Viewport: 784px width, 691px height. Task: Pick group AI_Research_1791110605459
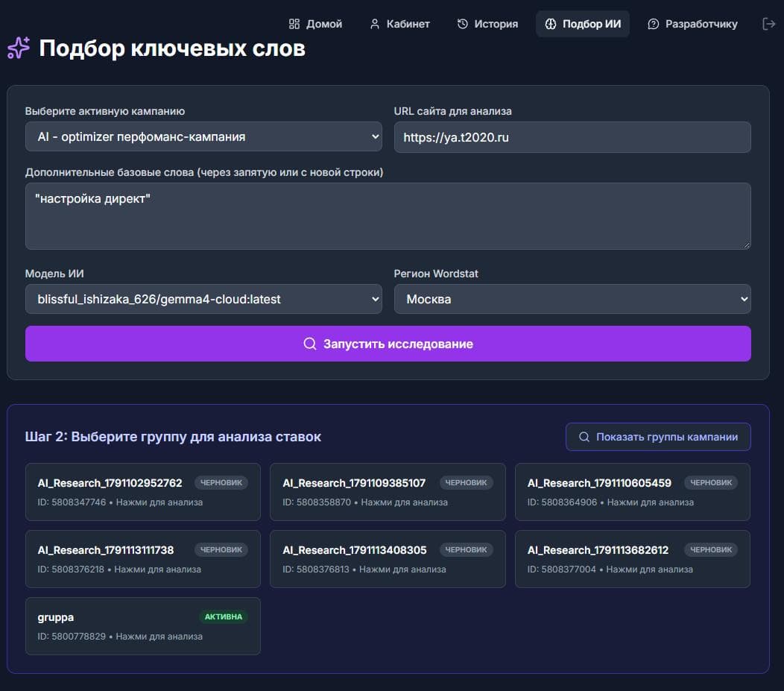pos(633,492)
